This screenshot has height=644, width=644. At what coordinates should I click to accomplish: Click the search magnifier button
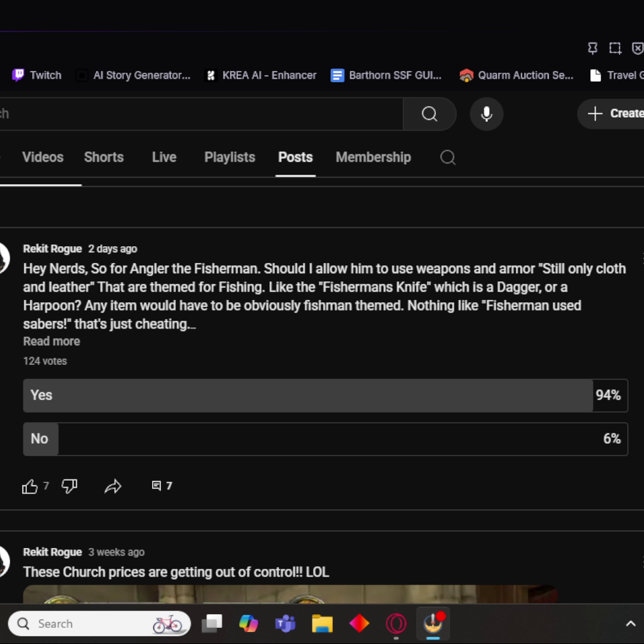point(429,114)
